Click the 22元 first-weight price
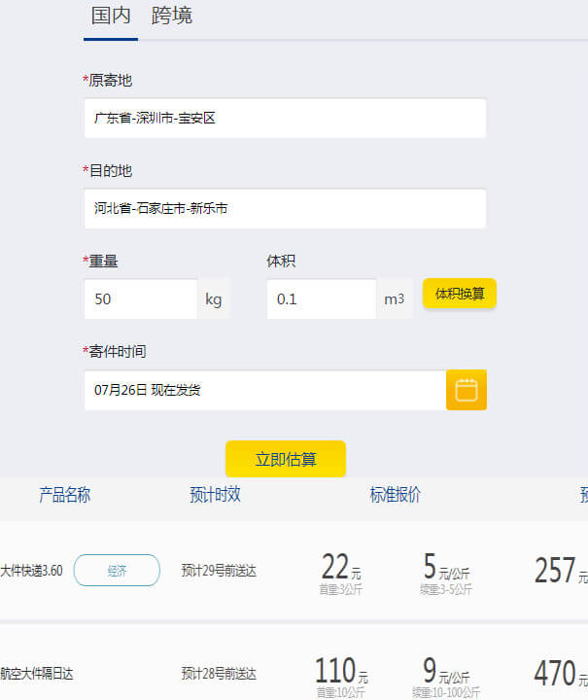Viewport: 588px width, 700px height. 341,567
